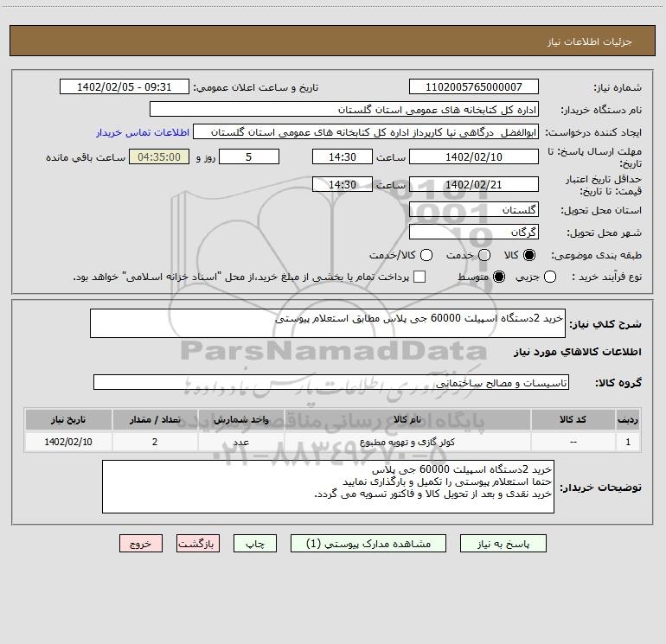This screenshot has height=644, width=666.
Task: Click the گروه کالا field تاسیسات و مصالح ساختمانی
Action: click(331, 382)
